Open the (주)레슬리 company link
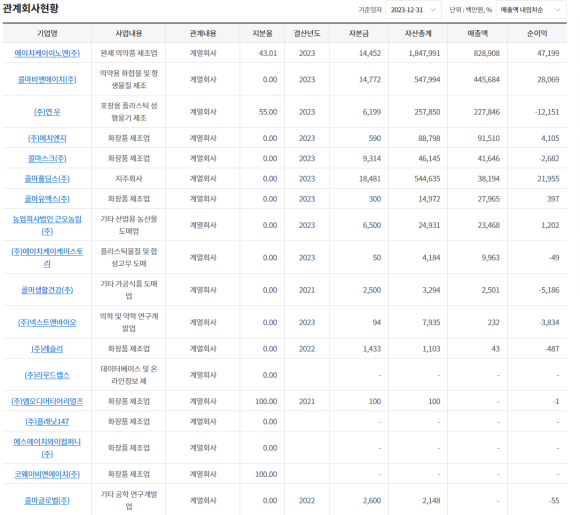This screenshot has width=580, height=515. point(47,349)
